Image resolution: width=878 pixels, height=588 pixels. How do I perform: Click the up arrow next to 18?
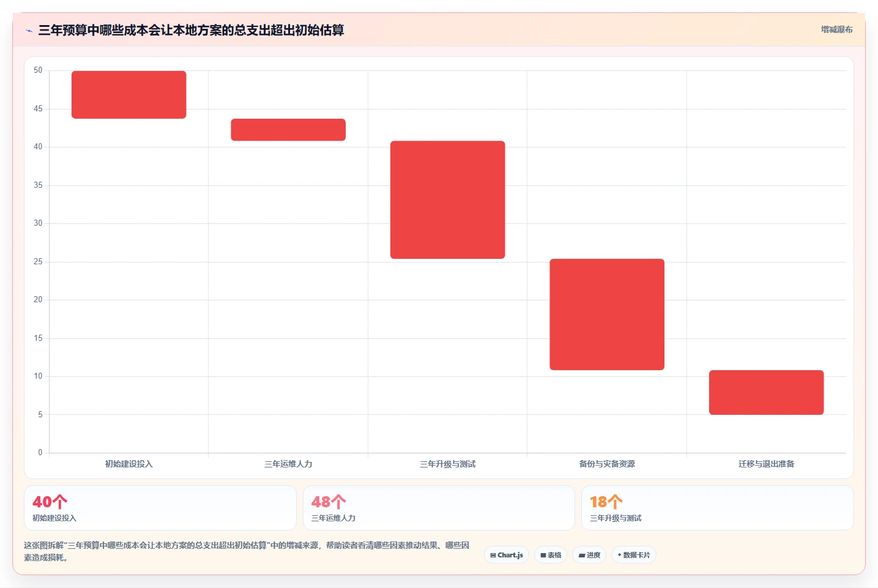[616, 502]
